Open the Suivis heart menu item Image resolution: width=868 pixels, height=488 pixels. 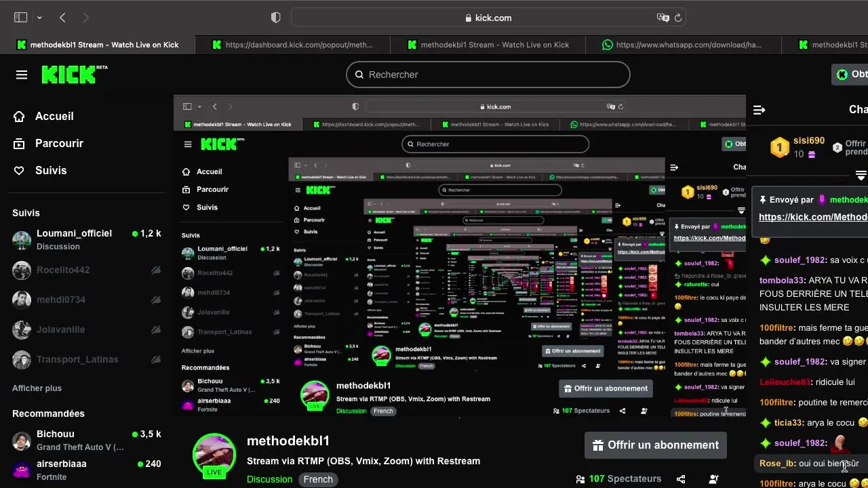[40, 170]
